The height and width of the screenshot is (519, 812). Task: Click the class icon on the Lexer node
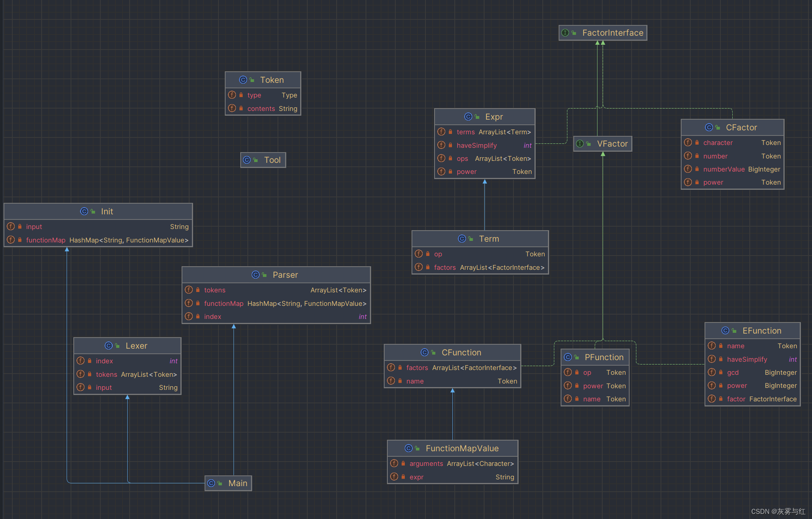tap(109, 346)
